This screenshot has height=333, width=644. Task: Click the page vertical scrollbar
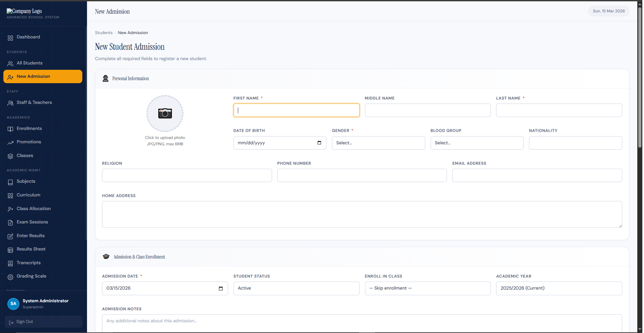pyautogui.click(x=640, y=77)
